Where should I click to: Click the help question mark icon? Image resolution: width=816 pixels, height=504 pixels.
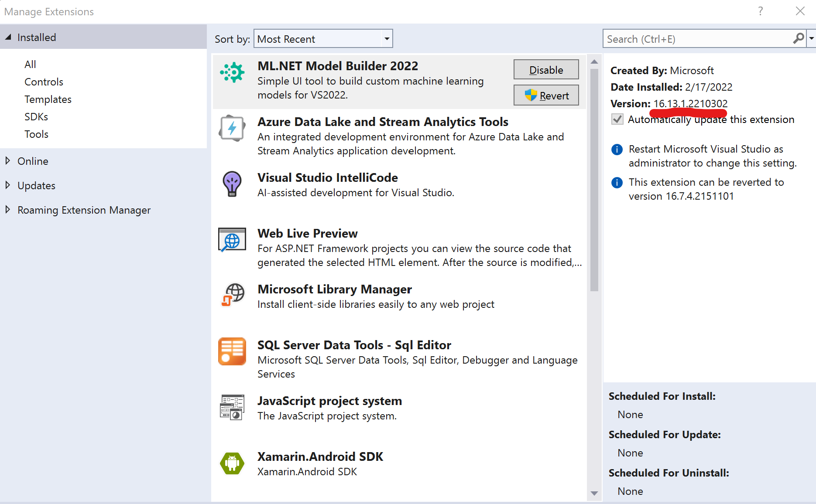tap(760, 11)
